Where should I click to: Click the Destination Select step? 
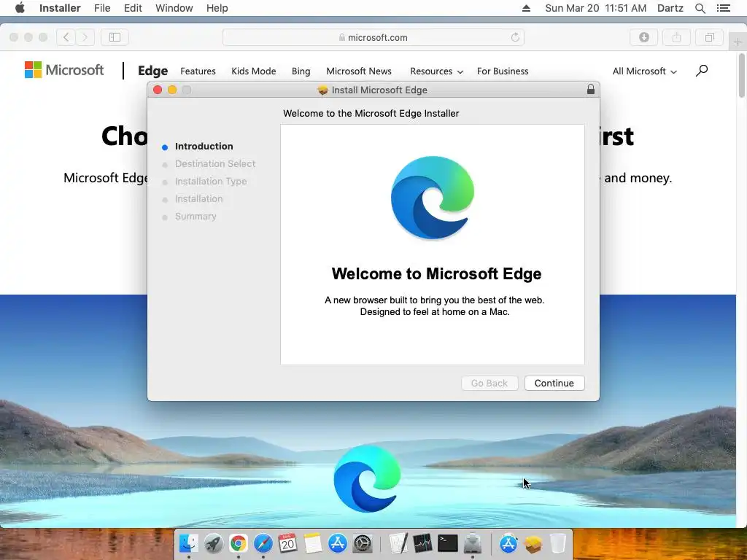pos(215,164)
